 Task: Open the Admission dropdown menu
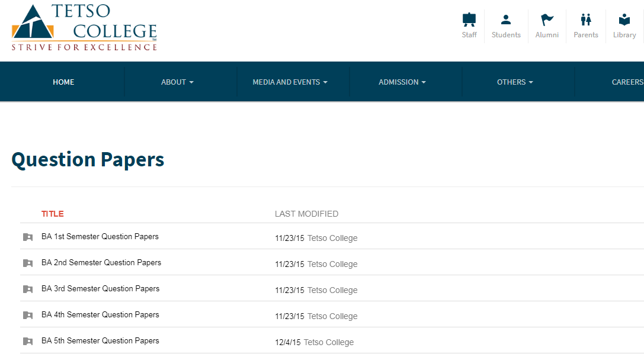pos(402,82)
